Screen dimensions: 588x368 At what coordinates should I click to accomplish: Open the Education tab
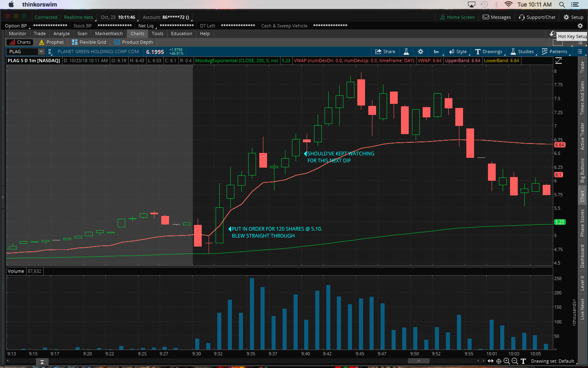[182, 34]
